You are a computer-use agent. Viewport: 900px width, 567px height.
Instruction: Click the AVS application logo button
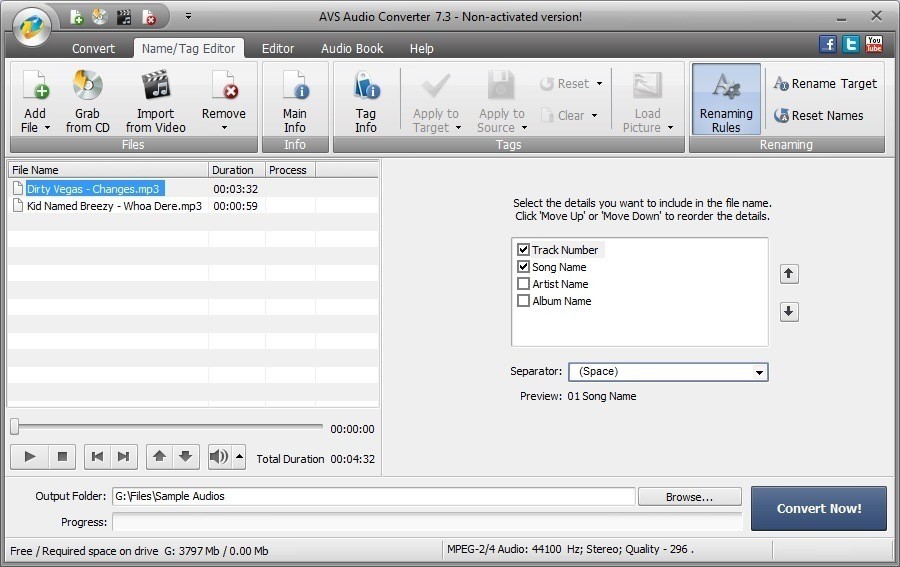(32, 26)
